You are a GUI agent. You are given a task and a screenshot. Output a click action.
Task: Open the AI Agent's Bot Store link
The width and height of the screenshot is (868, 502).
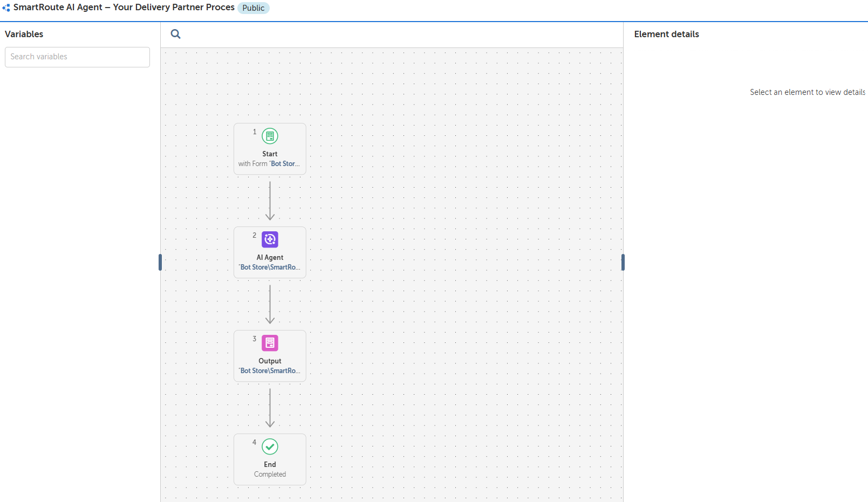[270, 267]
